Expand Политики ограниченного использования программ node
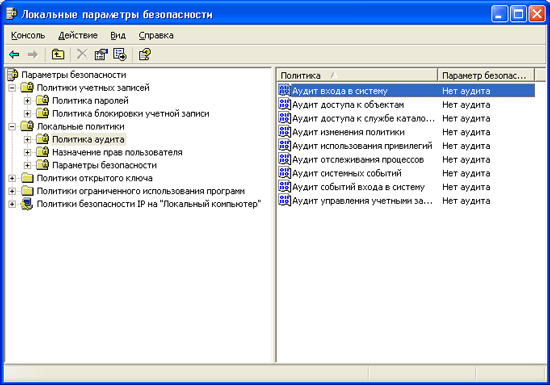Viewport: 550px width, 385px height. point(12,191)
